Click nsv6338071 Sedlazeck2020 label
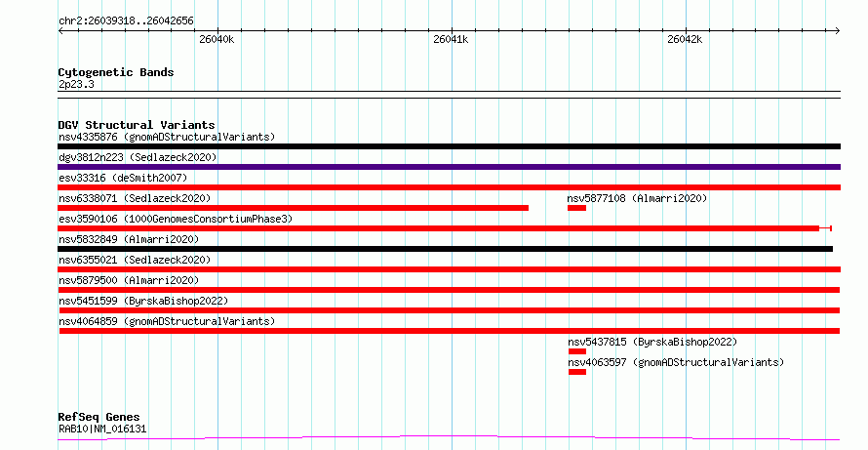868x450 pixels. 135,198
